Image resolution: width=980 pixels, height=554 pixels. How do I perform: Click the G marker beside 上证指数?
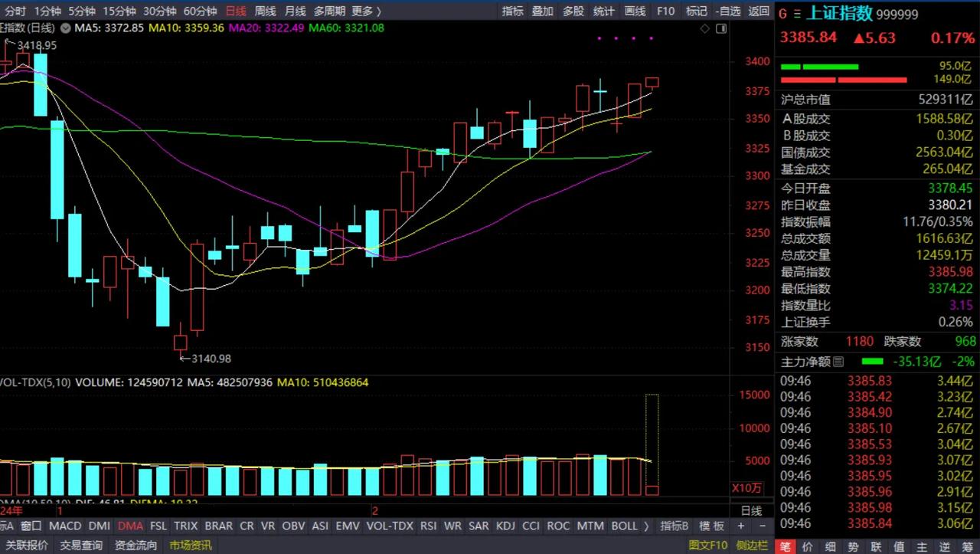tap(782, 15)
